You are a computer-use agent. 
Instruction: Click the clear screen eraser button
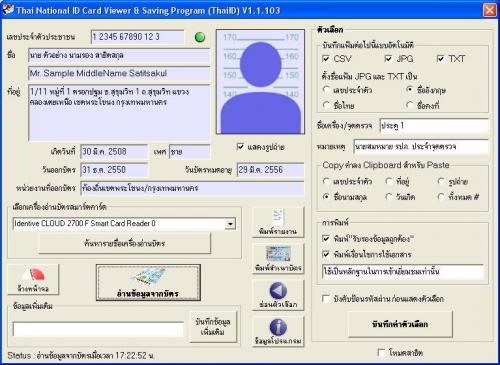[x=33, y=279]
